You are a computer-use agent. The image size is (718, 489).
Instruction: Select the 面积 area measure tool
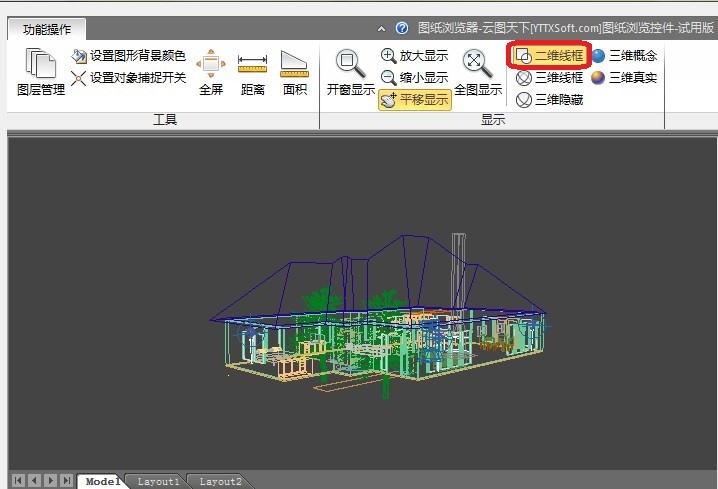coord(294,72)
